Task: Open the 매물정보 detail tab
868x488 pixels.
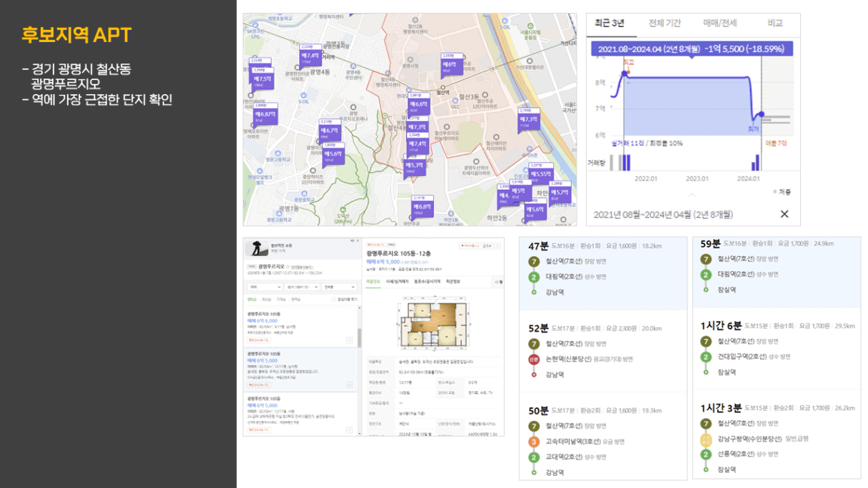Action: coord(373,282)
